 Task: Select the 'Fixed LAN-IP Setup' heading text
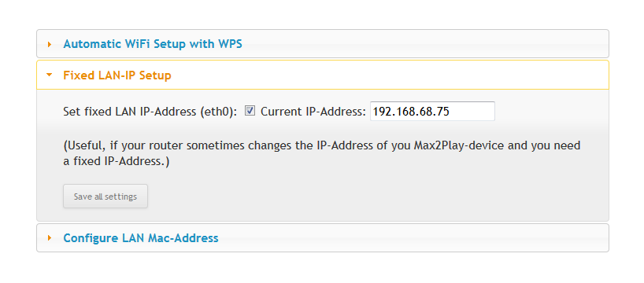tap(117, 75)
